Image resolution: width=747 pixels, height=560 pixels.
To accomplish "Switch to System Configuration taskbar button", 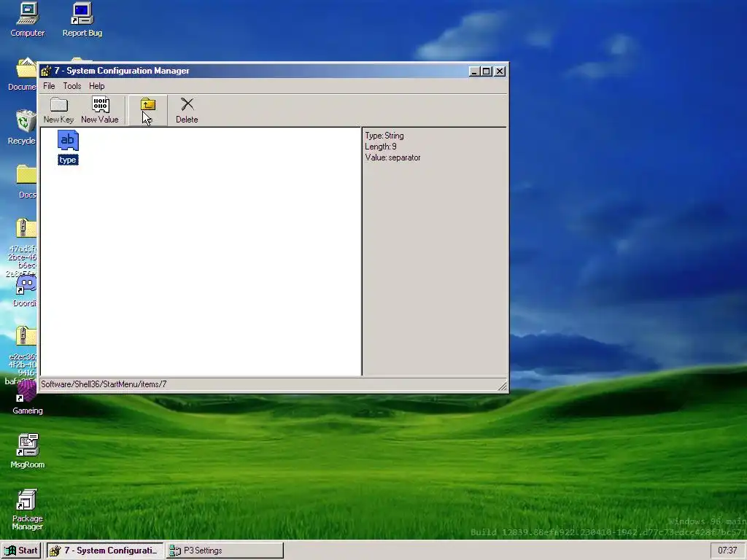I will click(x=105, y=551).
